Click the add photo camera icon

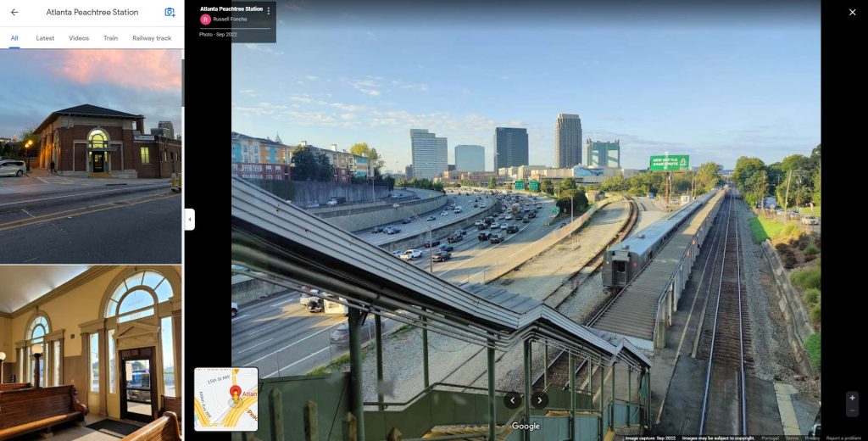click(170, 13)
